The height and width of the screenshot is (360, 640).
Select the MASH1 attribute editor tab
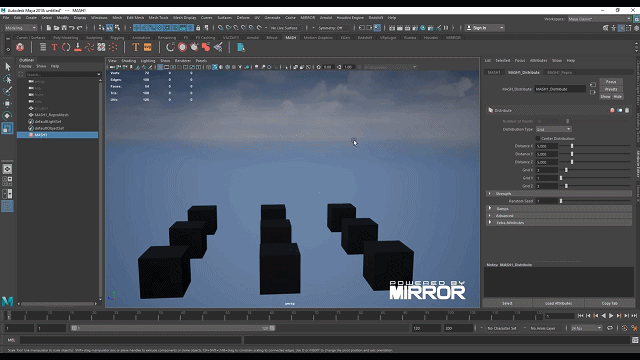click(494, 72)
